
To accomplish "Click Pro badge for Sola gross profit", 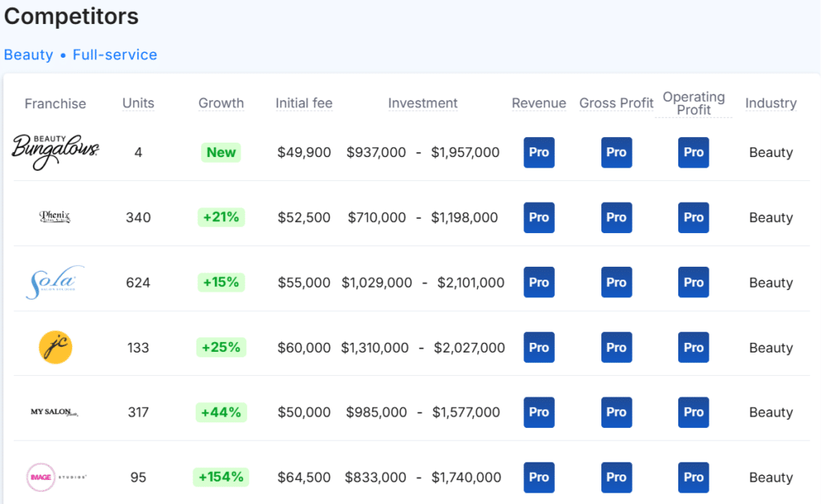I will pyautogui.click(x=617, y=282).
